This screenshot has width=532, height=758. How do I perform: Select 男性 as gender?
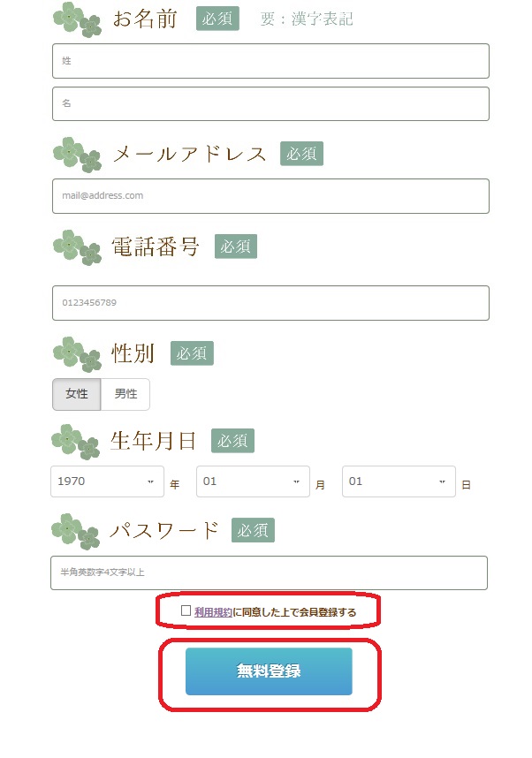coord(125,394)
